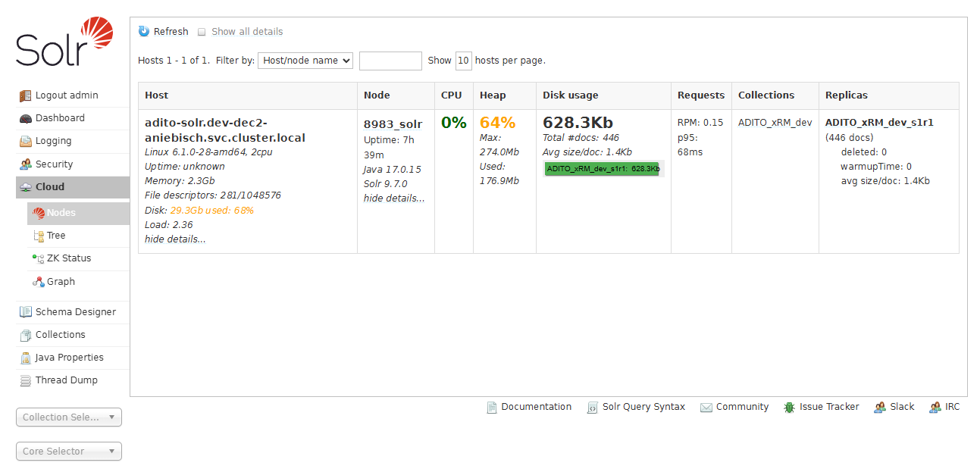
Task: Refresh the nodes list
Action: pos(169,31)
